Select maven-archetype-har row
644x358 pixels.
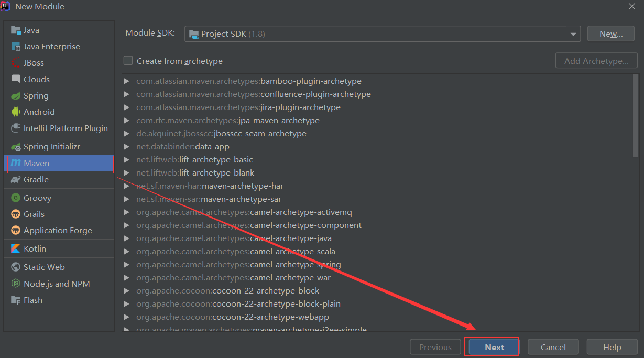pos(377,186)
